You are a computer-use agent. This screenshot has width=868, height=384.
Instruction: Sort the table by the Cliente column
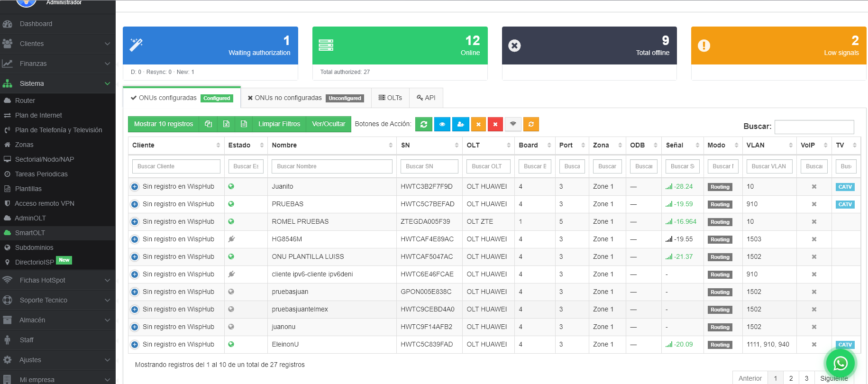click(176, 145)
